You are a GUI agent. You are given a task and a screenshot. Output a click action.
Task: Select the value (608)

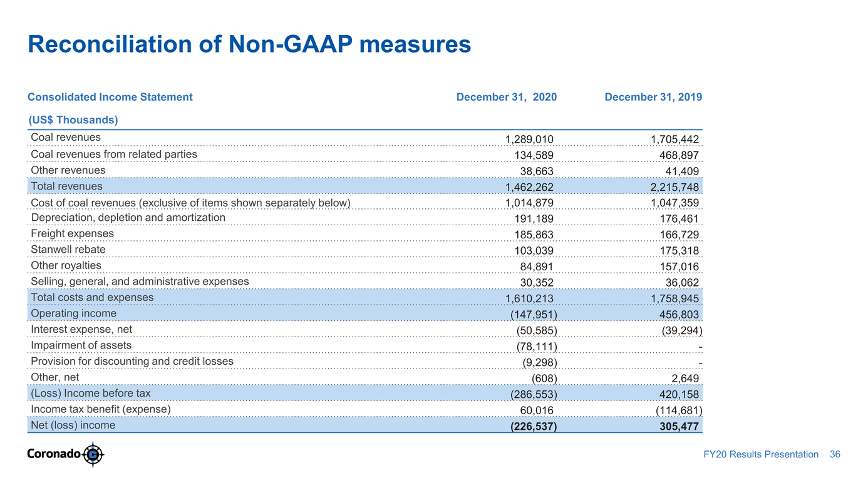(544, 379)
